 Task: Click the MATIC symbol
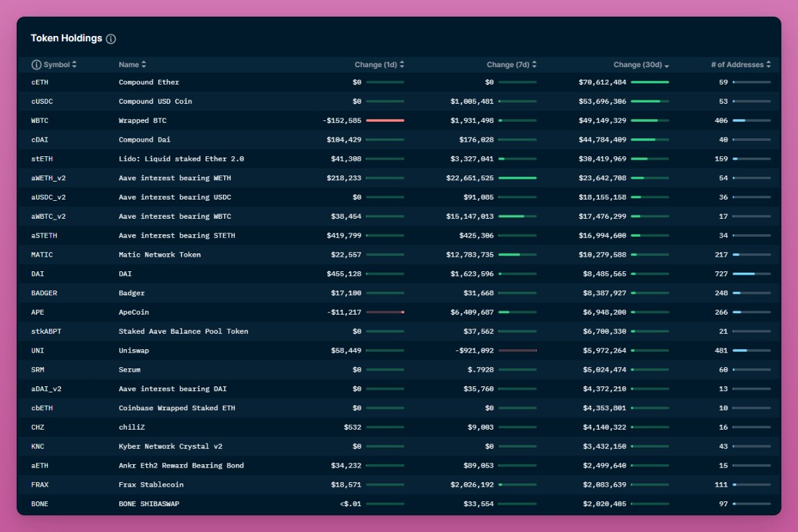pyautogui.click(x=42, y=255)
